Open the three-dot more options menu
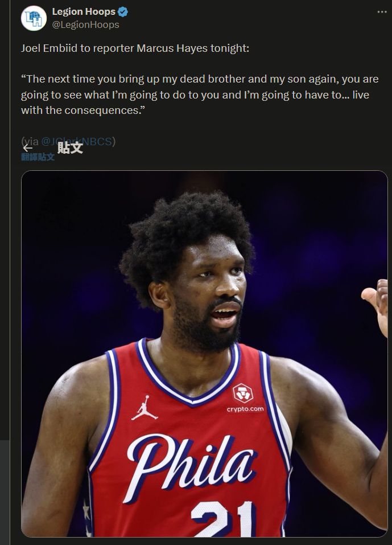The height and width of the screenshot is (545, 392). coord(382,12)
